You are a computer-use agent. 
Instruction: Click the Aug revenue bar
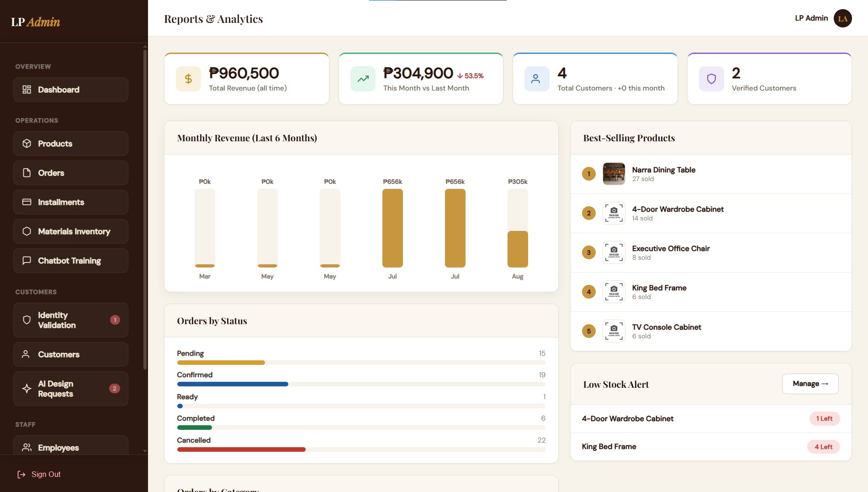(518, 249)
